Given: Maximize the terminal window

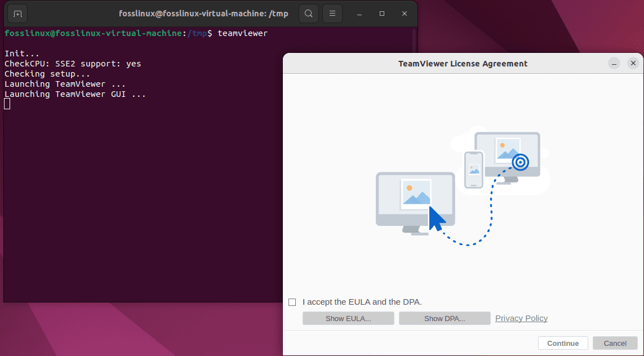Looking at the screenshot, I should click(x=381, y=13).
